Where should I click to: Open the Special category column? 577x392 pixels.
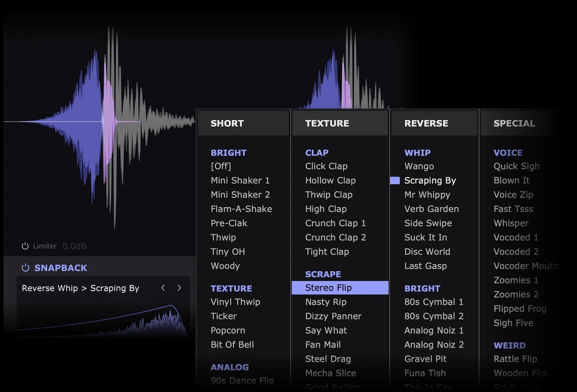click(514, 123)
